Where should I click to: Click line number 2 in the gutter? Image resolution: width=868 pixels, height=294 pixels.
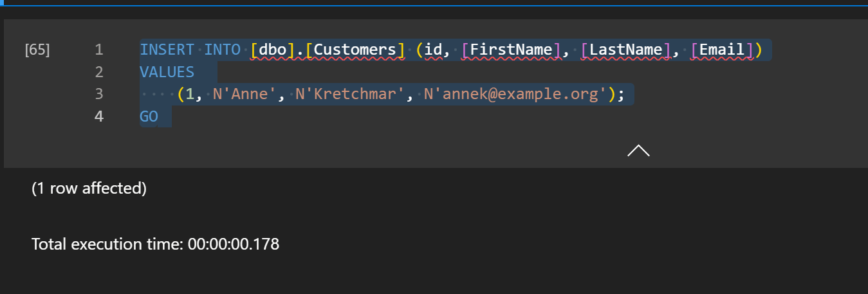pos(98,72)
